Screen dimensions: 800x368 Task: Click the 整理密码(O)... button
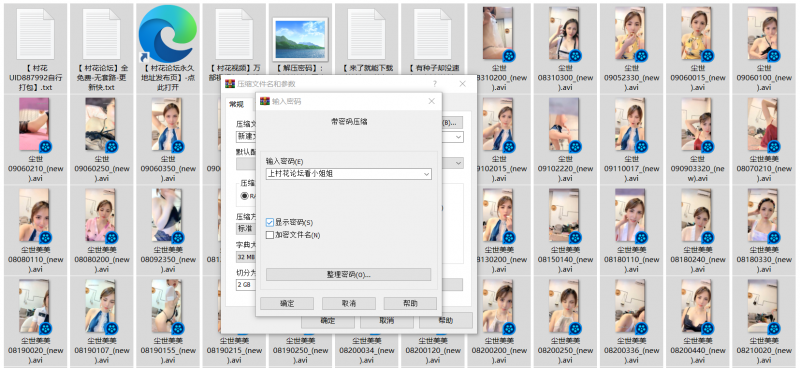[x=348, y=275]
